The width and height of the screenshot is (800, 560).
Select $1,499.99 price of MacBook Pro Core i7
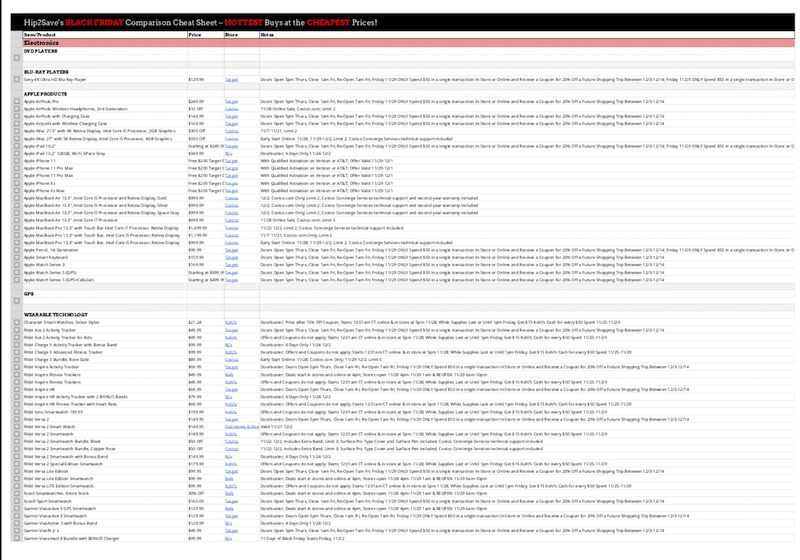pyautogui.click(x=206, y=228)
